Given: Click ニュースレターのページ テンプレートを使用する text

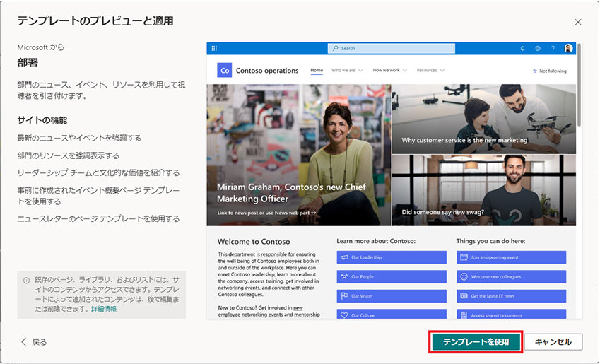Looking at the screenshot, I should click(98, 218).
